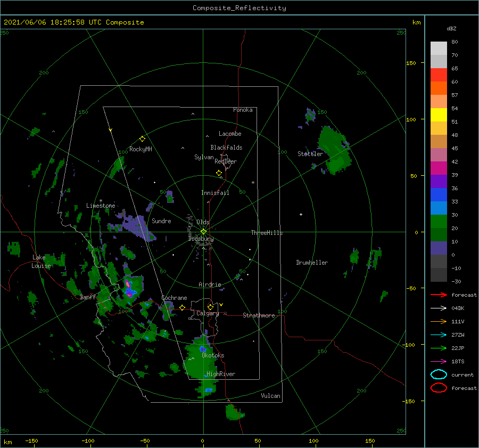Click the cyan 27ZW arrow icon
The image size is (479, 448).
pos(439,335)
